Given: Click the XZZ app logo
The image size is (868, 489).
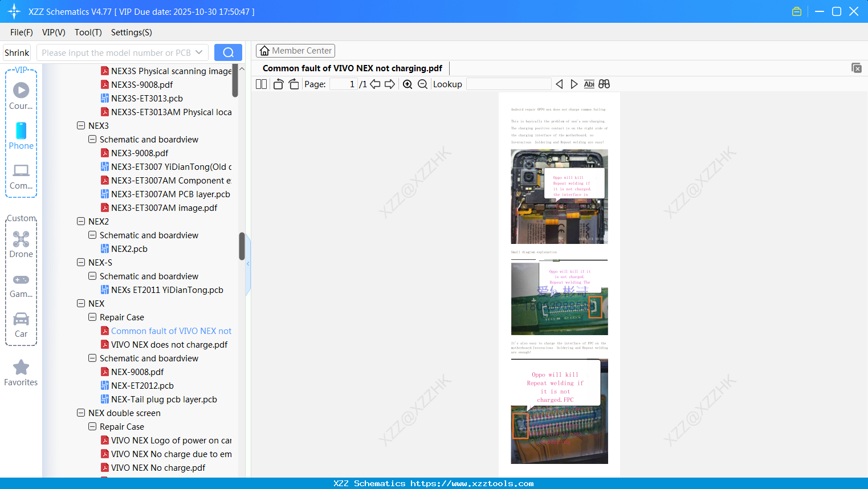Looking at the screenshot, I should pyautogui.click(x=14, y=11).
